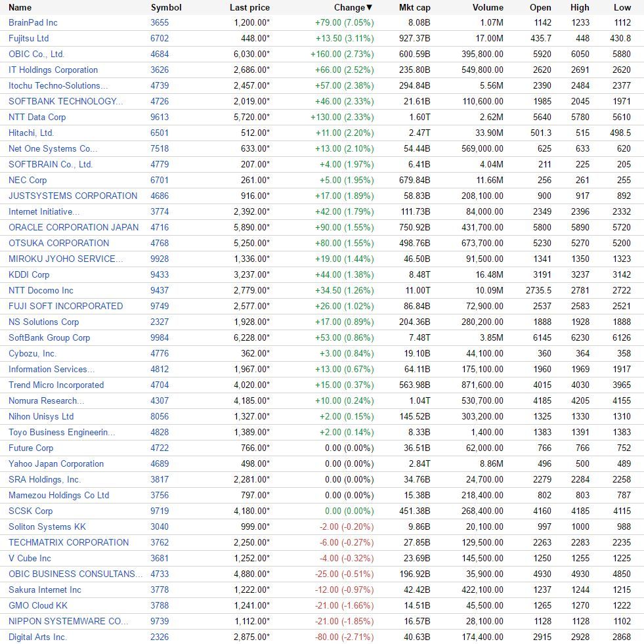644x644 pixels.
Task: Open Digital Arts Inc. link
Action: (x=37, y=637)
